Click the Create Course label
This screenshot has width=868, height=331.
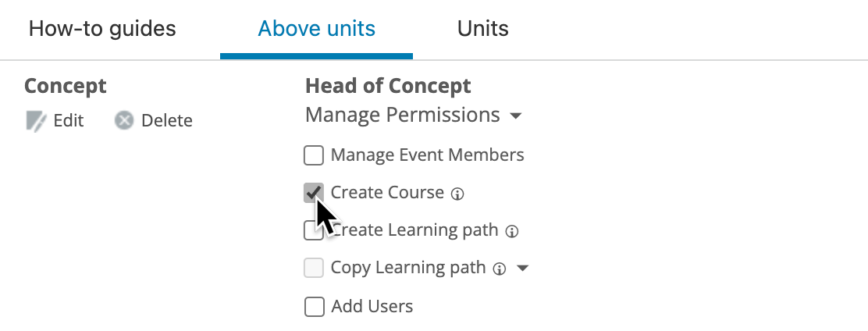(x=387, y=193)
